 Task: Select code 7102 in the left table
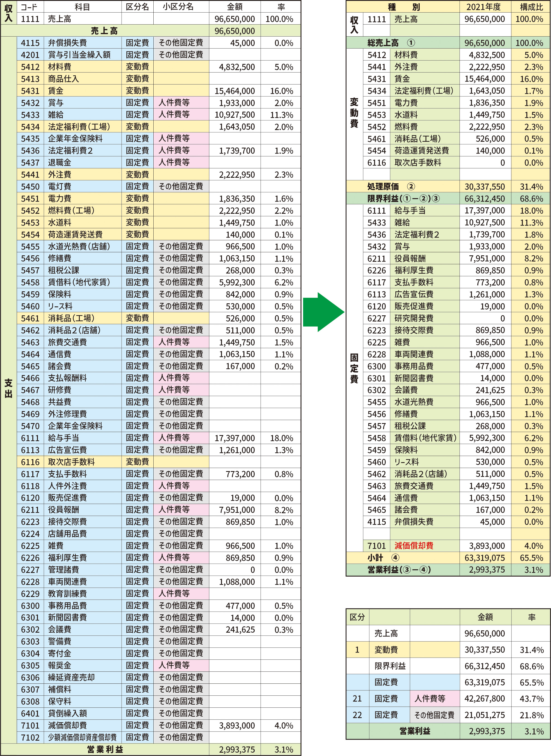pos(30,737)
